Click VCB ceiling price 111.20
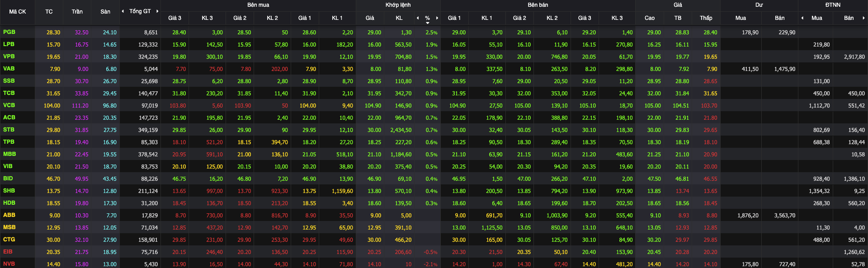Viewport: 868px width, 268px height. pos(80,106)
